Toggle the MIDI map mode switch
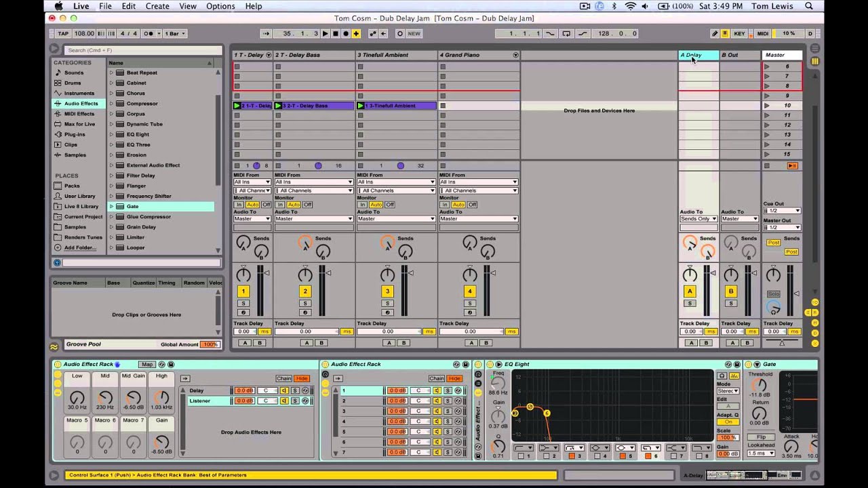Image resolution: width=868 pixels, height=488 pixels. (763, 33)
